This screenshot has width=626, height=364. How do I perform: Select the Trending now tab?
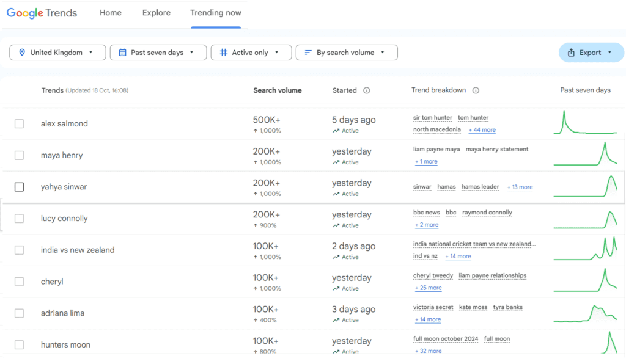(x=216, y=13)
